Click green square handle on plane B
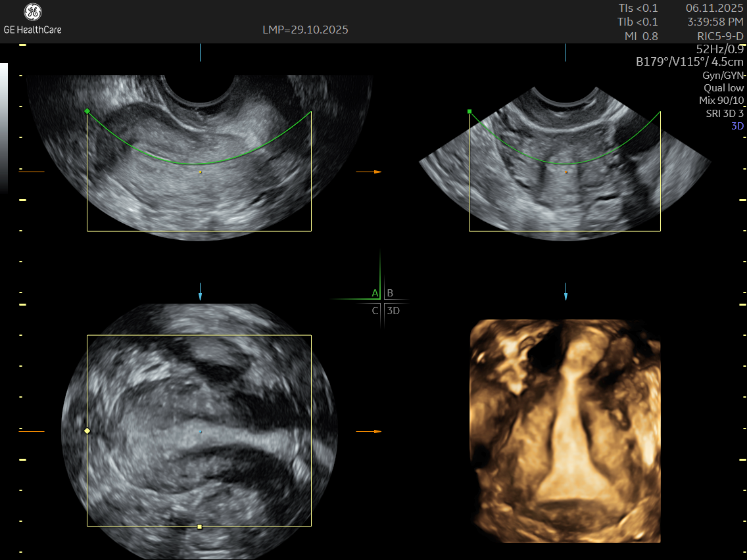The height and width of the screenshot is (560, 747). (x=470, y=112)
